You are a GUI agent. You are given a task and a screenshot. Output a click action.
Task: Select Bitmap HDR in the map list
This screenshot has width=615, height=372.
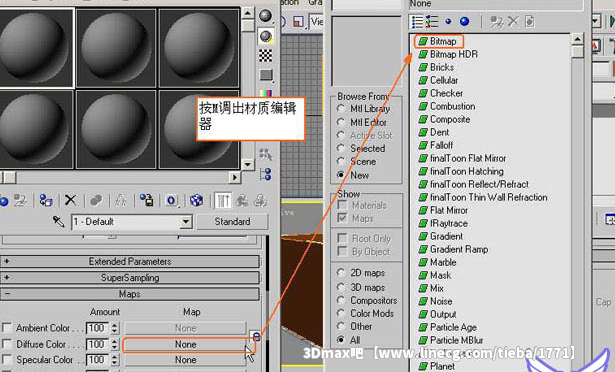pos(454,54)
